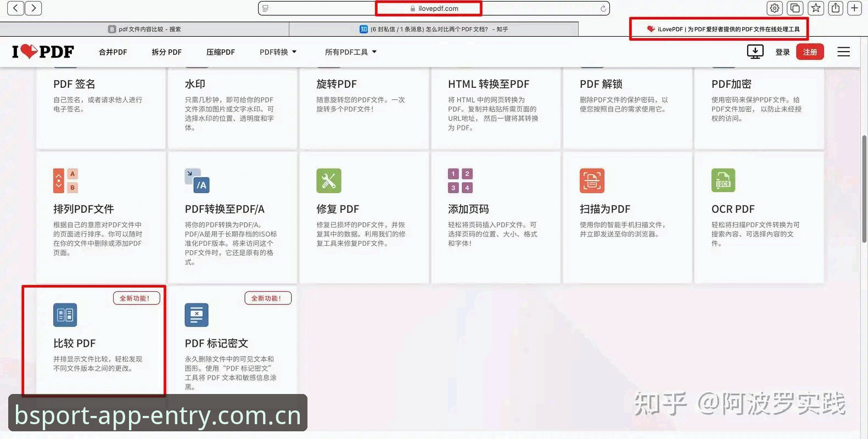Click the 排列PDF文件 title text
Screen dimensions: 868x439
pos(83,209)
